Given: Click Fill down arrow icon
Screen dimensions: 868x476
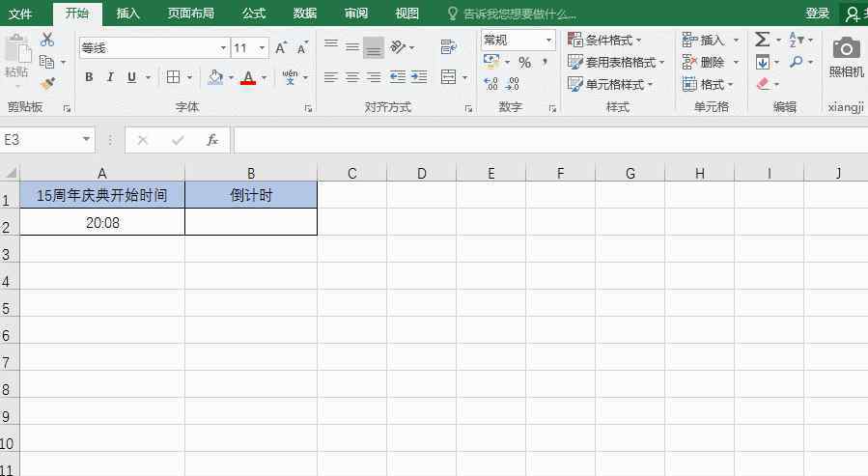Looking at the screenshot, I should 762,62.
